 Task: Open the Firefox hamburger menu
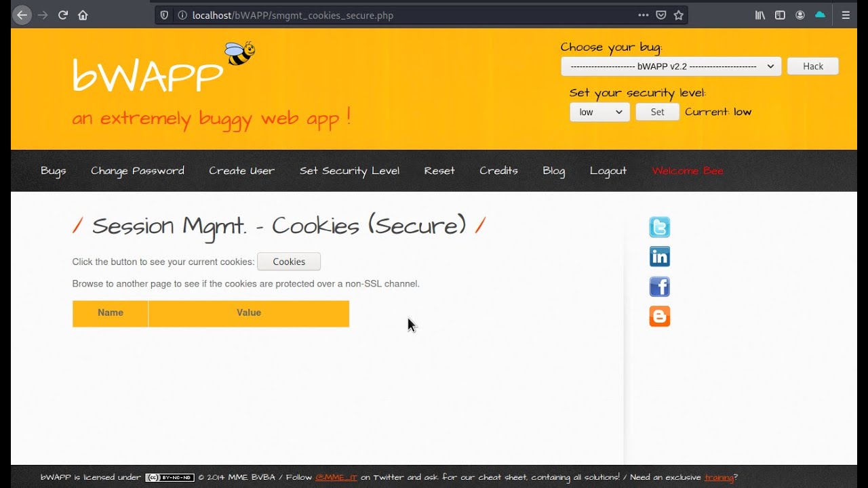pos(846,15)
